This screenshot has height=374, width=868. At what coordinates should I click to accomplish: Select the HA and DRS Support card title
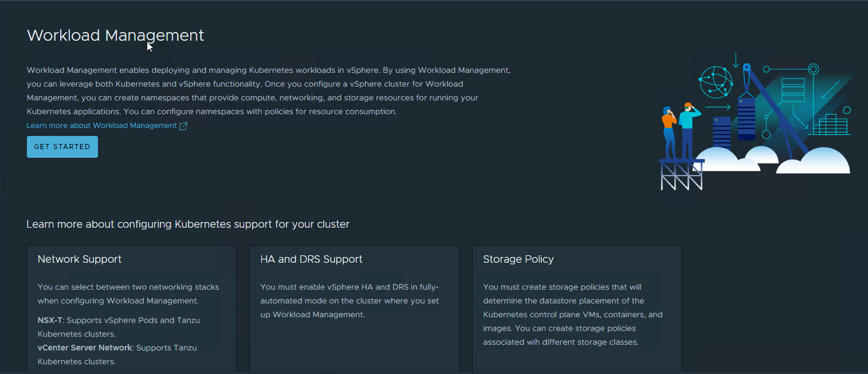311,259
